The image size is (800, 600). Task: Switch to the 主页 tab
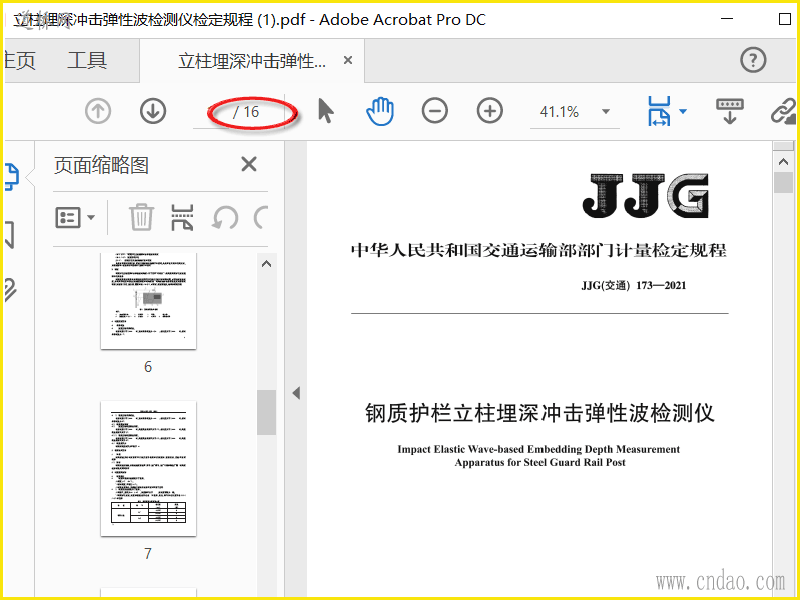tap(19, 60)
